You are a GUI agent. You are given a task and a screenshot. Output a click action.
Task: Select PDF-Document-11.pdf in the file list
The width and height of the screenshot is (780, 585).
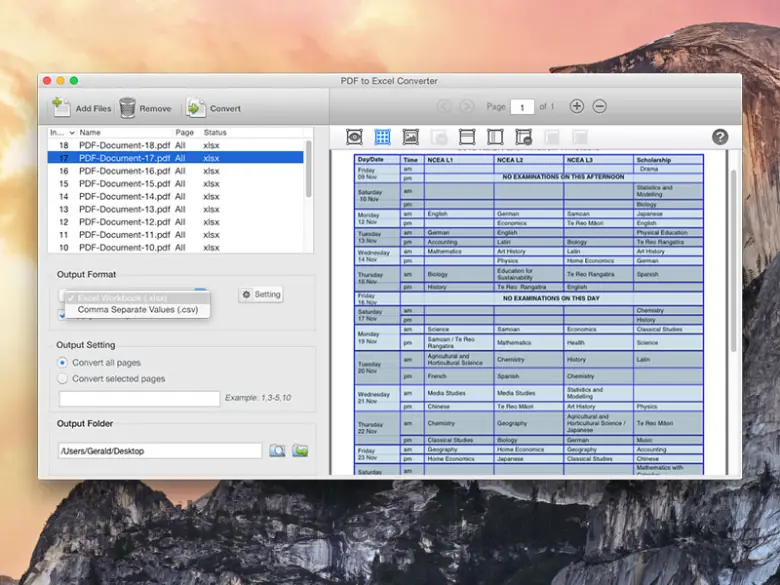click(176, 235)
